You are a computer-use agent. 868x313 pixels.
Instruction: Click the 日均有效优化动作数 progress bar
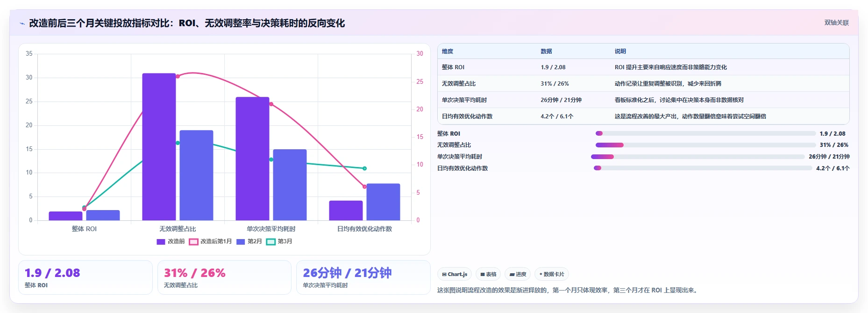703,168
